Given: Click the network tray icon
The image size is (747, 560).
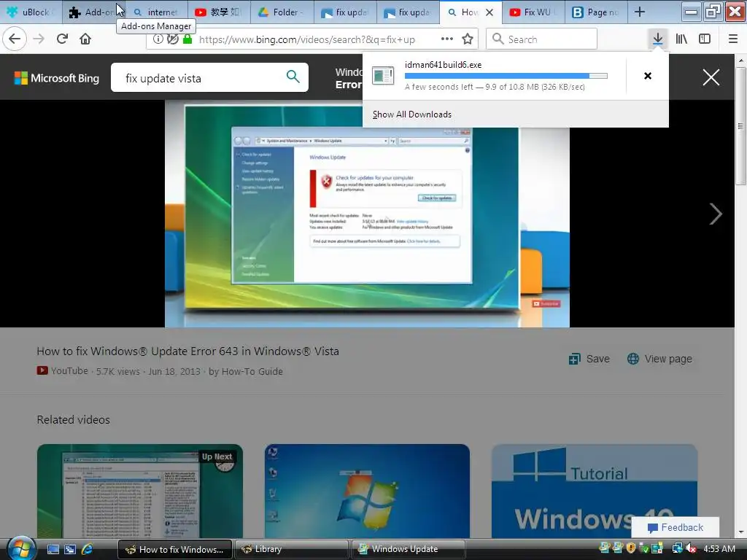Looking at the screenshot, I should point(677,549).
